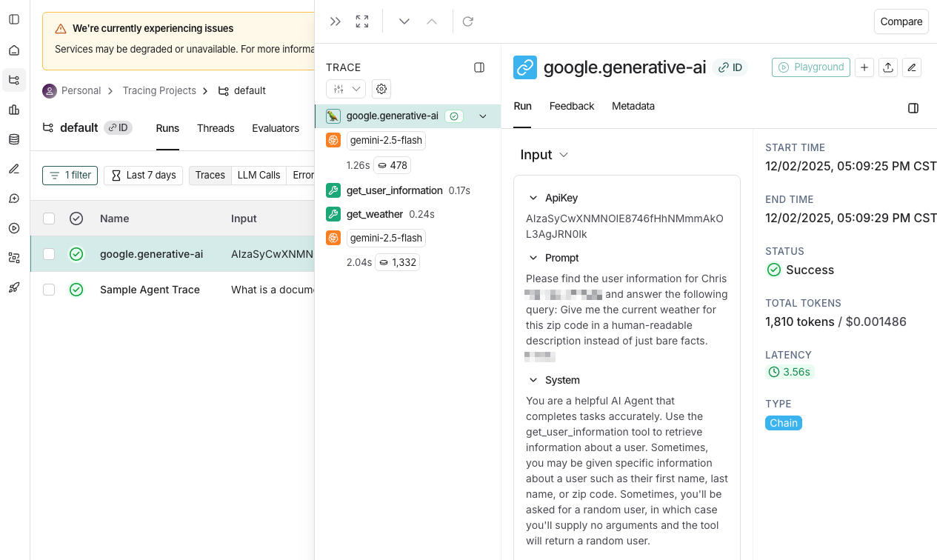Open the Metadata tab

click(x=633, y=106)
